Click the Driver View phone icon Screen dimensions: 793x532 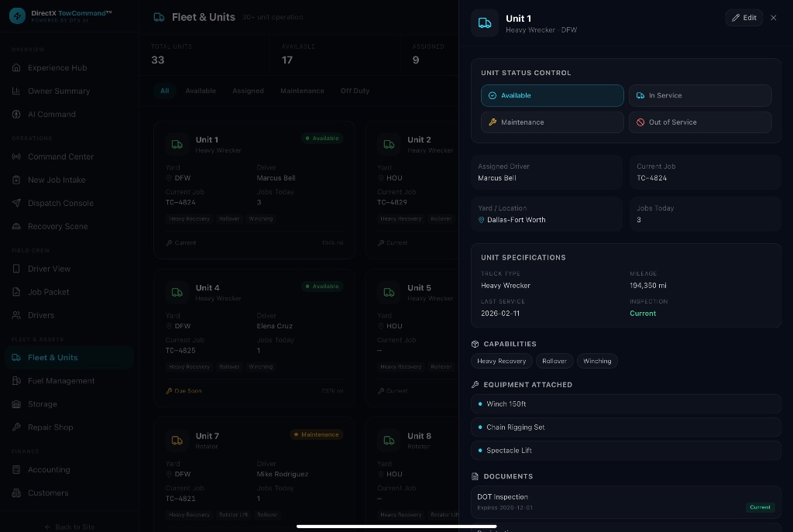pyautogui.click(x=16, y=269)
